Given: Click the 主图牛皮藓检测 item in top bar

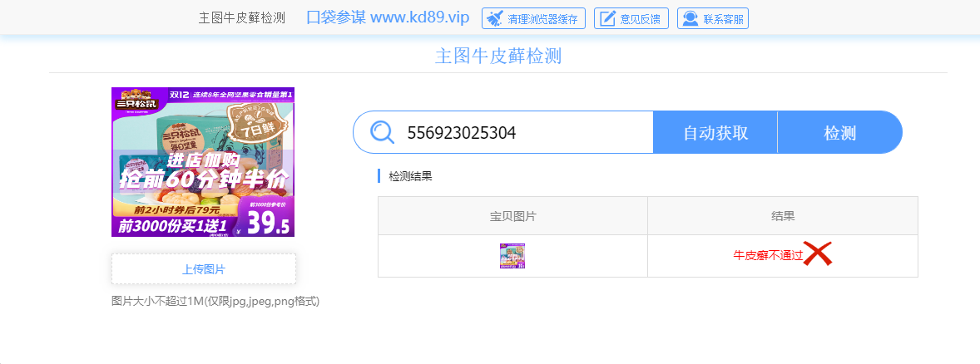Looking at the screenshot, I should click(242, 18).
